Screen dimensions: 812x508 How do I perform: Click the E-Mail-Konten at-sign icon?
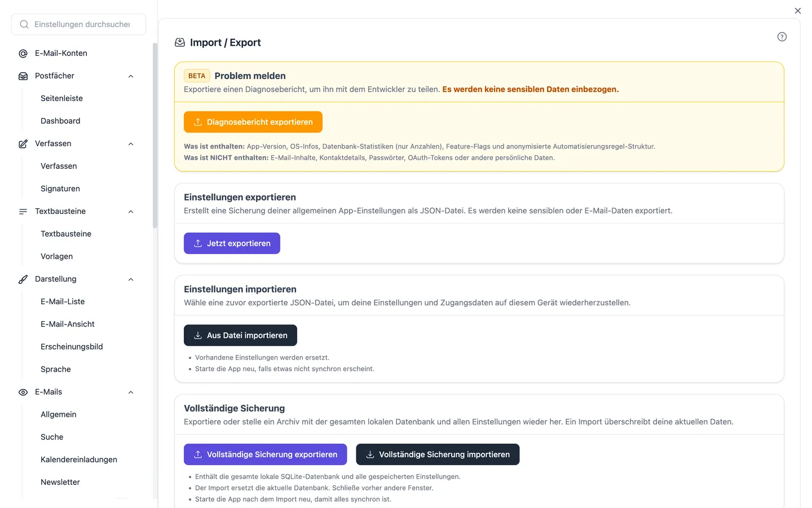click(23, 54)
